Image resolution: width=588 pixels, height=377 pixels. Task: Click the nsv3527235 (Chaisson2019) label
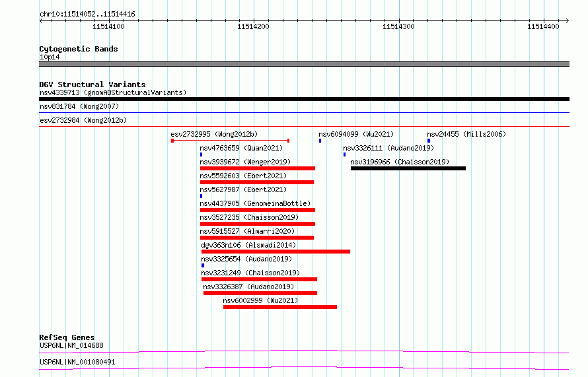click(249, 217)
